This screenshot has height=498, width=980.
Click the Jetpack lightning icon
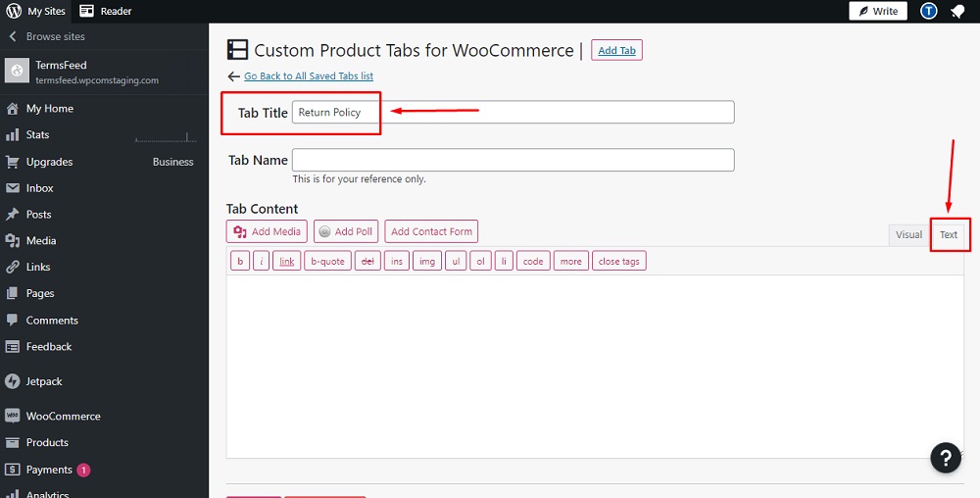click(x=13, y=381)
